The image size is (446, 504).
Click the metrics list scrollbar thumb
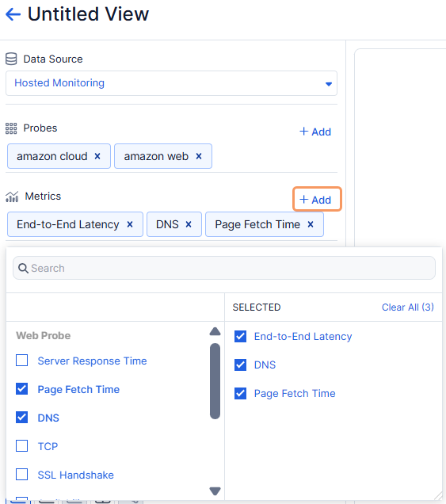point(215,381)
